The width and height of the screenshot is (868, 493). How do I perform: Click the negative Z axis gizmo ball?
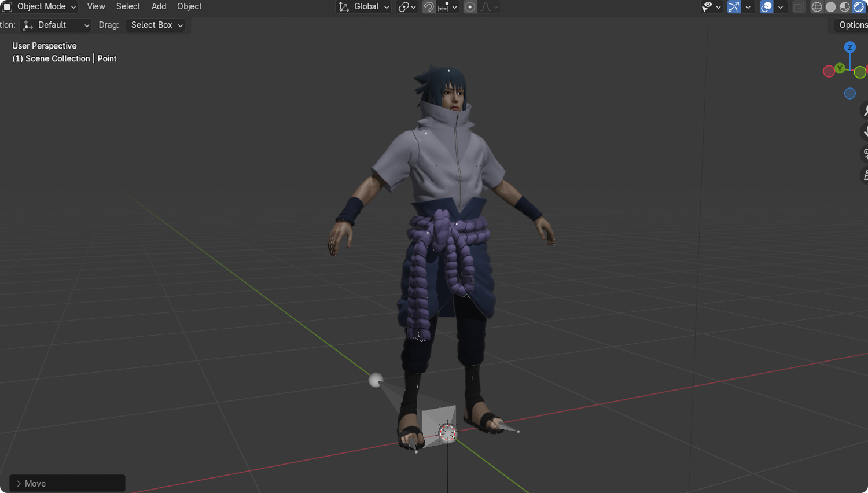coord(849,93)
